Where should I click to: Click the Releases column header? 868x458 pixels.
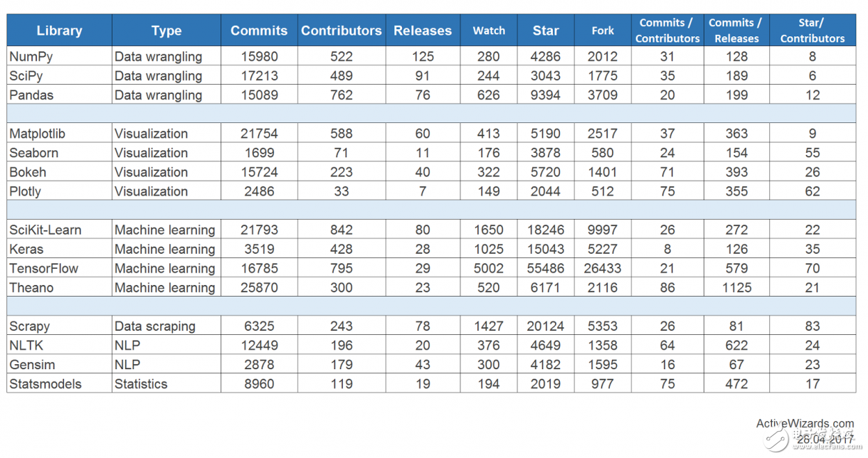click(423, 31)
